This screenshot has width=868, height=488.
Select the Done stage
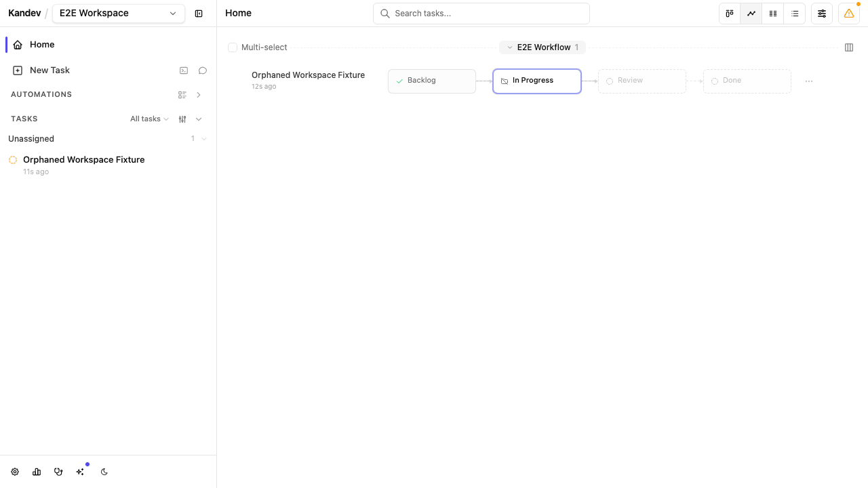747,81
